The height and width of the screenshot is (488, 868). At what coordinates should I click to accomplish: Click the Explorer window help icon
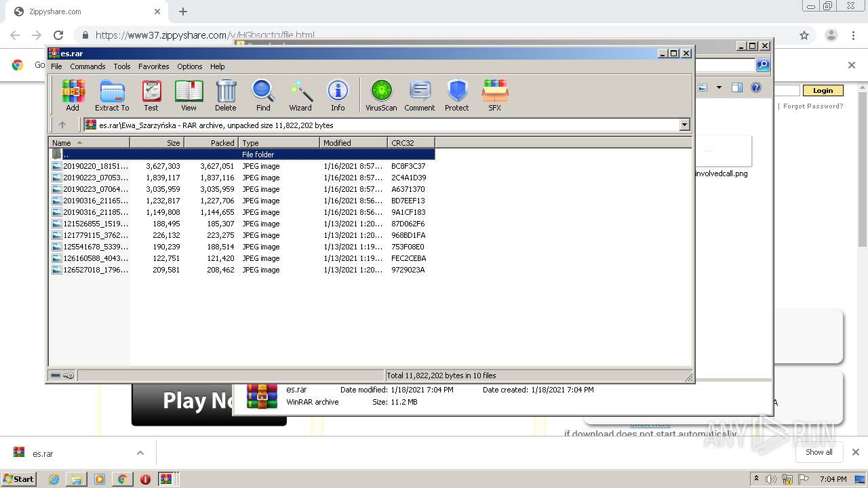coord(756,87)
